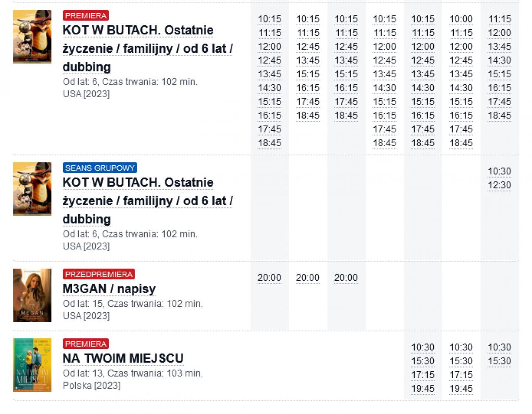Open the M3GAN / napisy title link
The image size is (532, 414).
[109, 289]
